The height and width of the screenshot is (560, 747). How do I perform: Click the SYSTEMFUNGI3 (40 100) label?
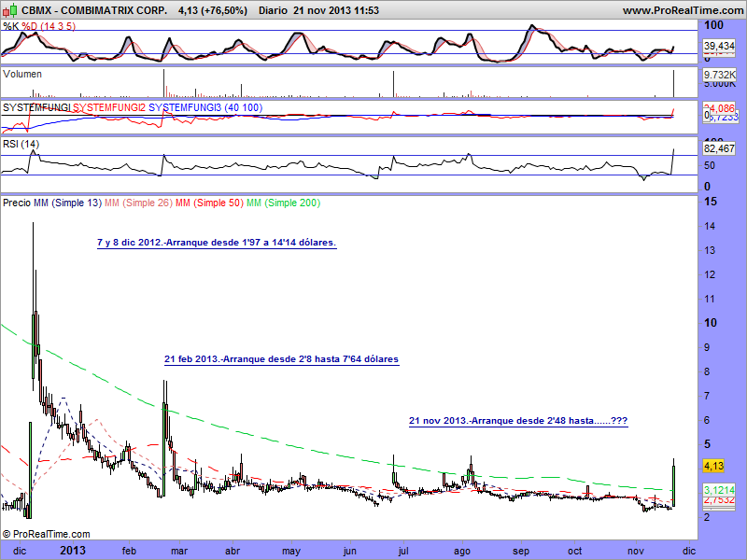[205, 107]
